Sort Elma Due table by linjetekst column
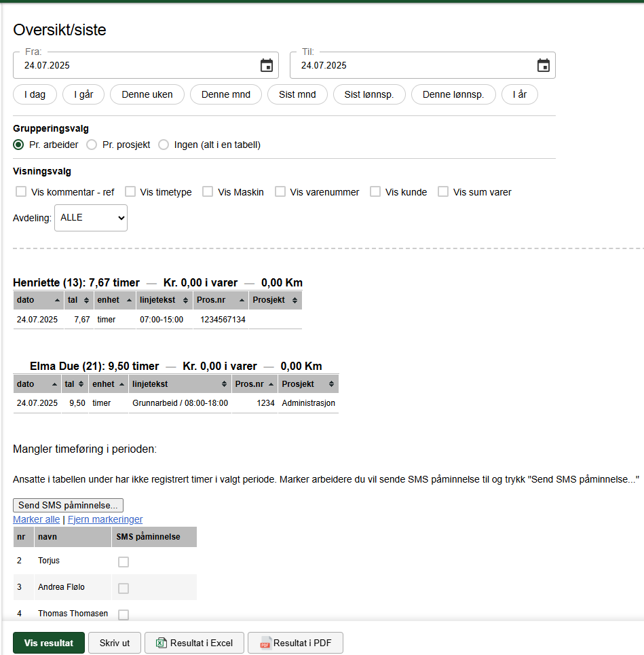 tap(180, 384)
